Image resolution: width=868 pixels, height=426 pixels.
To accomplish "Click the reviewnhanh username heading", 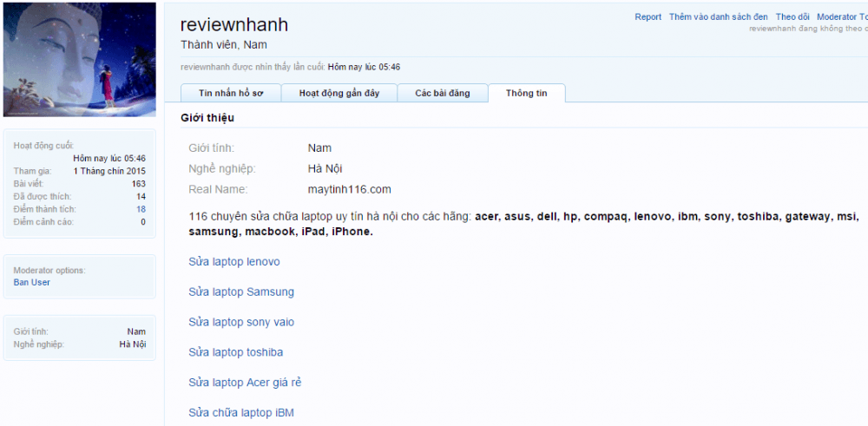I will pos(234,25).
